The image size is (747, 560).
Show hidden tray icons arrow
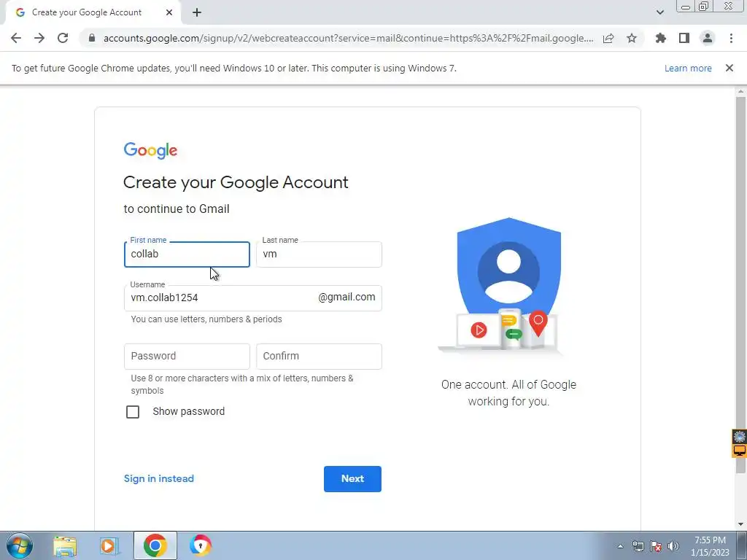coord(620,546)
